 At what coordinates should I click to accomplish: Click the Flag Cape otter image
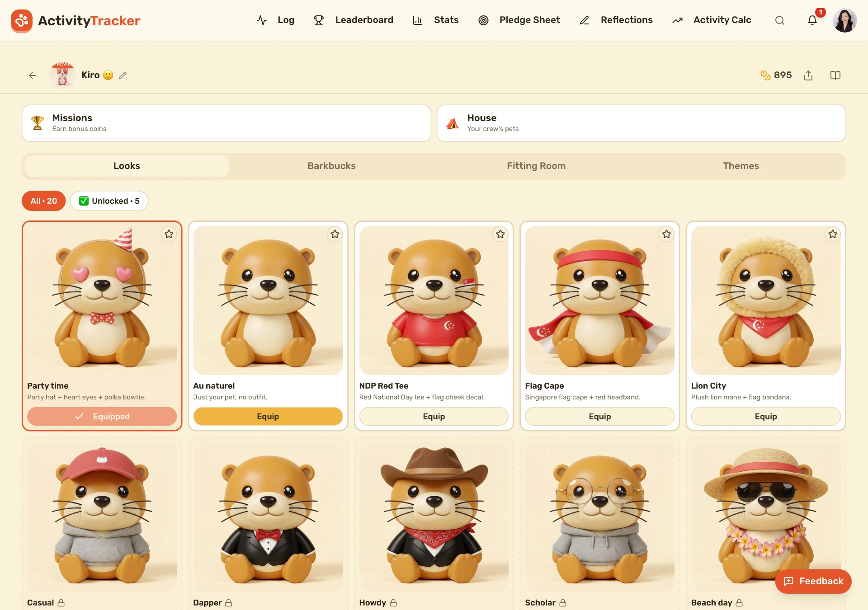point(600,300)
